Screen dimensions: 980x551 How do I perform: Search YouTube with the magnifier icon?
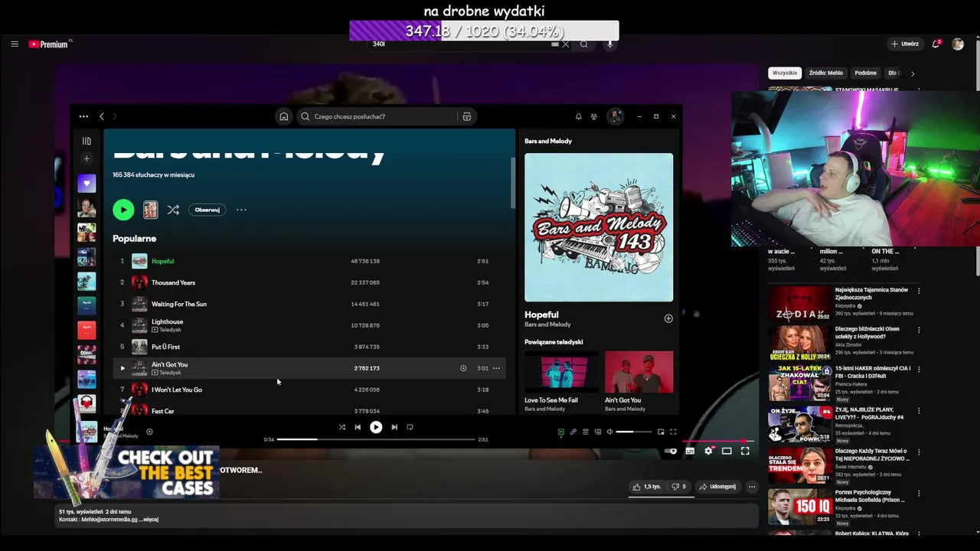tap(584, 44)
